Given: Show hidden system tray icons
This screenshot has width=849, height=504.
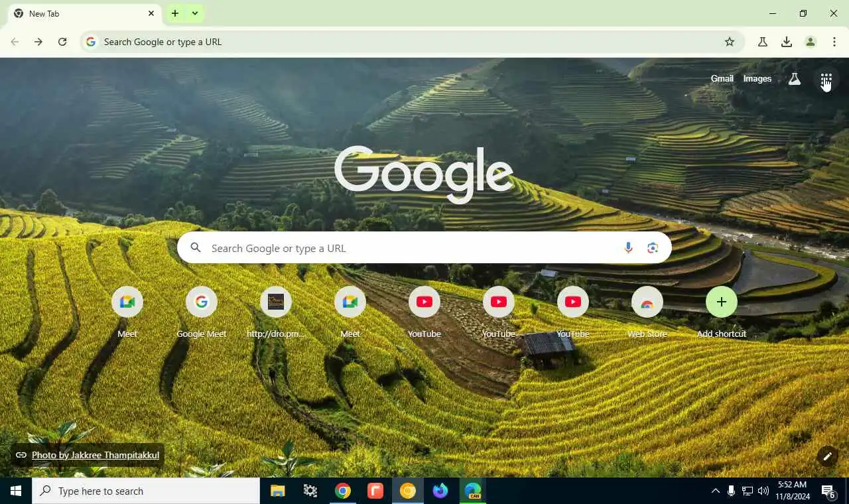Looking at the screenshot, I should [715, 491].
